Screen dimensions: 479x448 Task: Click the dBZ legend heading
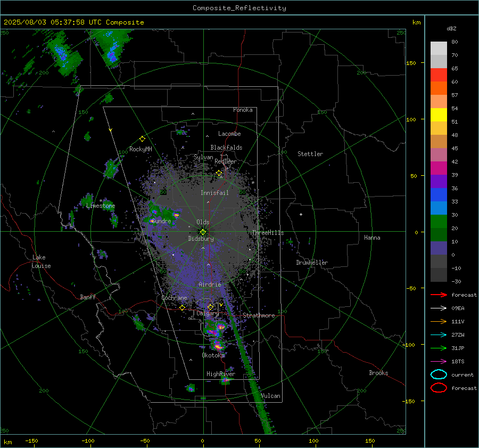tap(451, 28)
